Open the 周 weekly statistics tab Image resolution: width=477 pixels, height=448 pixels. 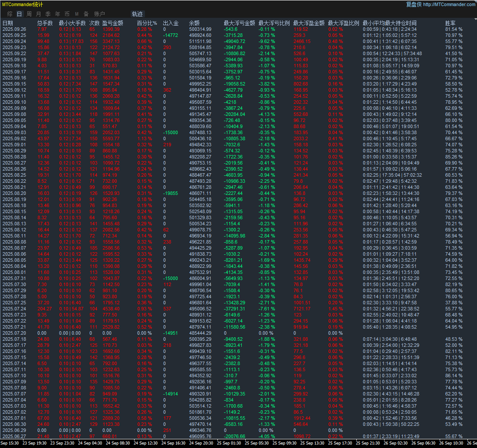click(x=29, y=14)
